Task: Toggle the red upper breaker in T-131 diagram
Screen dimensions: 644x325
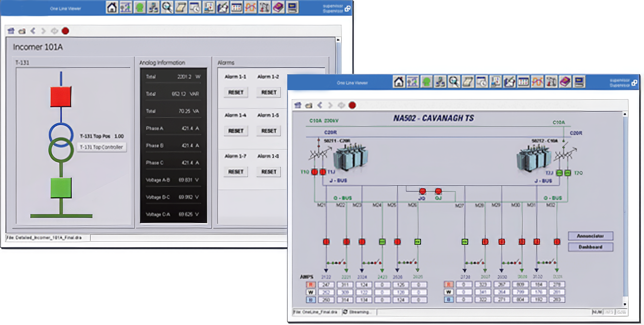Action: pos(61,97)
